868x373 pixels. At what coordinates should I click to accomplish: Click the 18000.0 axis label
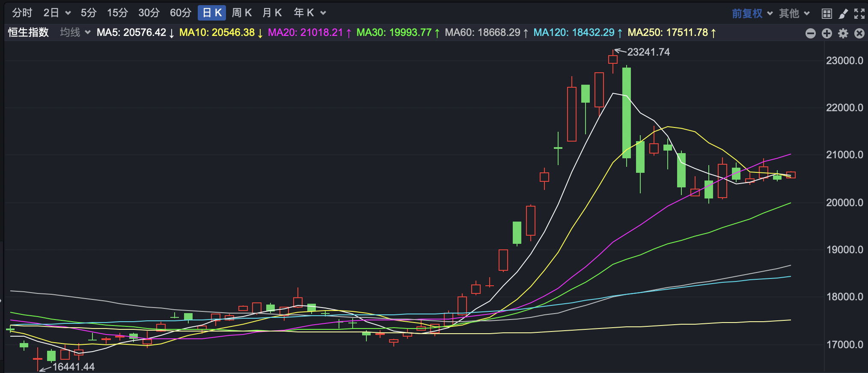click(844, 297)
